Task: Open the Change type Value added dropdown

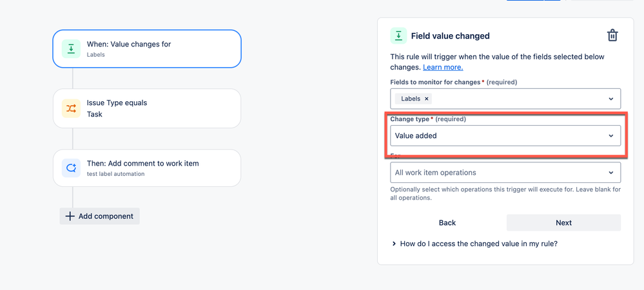Action: point(505,135)
